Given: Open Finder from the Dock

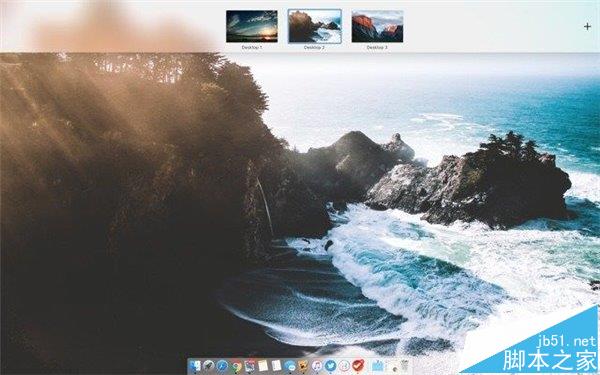Looking at the screenshot, I should click(195, 366).
